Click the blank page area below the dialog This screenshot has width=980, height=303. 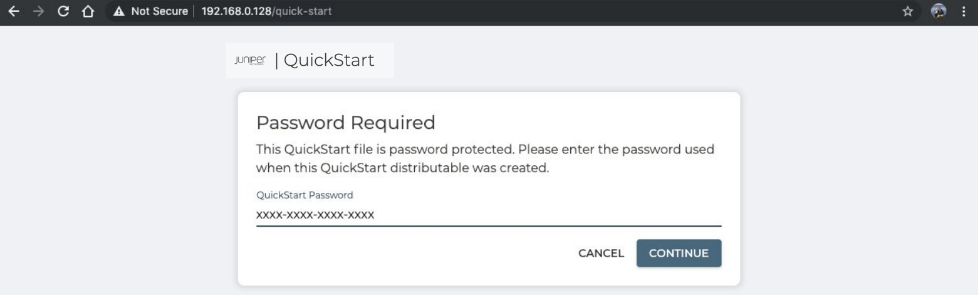click(489, 295)
